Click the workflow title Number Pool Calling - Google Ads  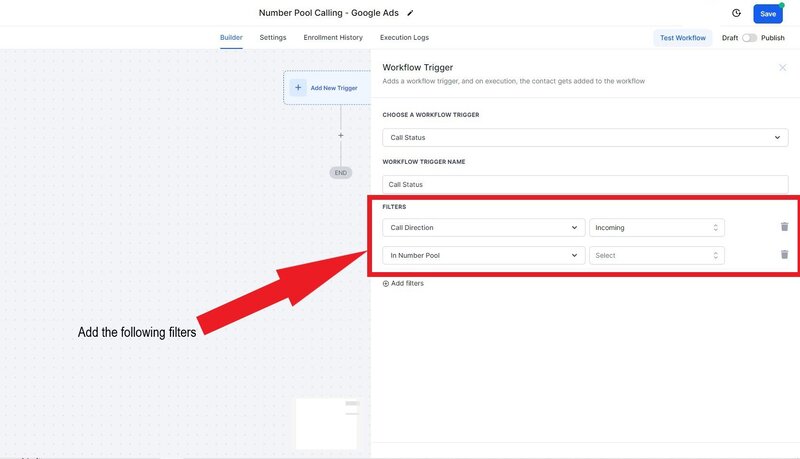click(329, 13)
